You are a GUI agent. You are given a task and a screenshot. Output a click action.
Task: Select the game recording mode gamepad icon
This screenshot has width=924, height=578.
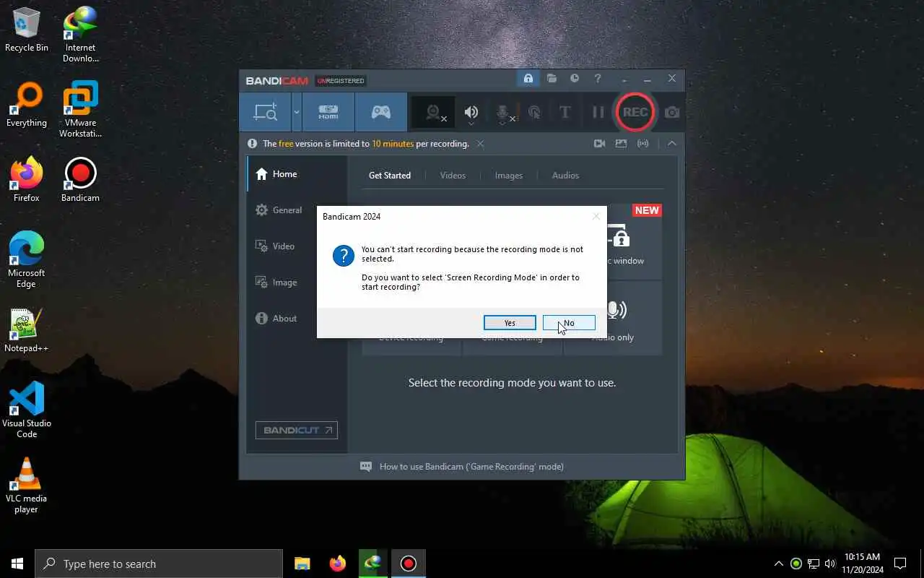(380, 112)
